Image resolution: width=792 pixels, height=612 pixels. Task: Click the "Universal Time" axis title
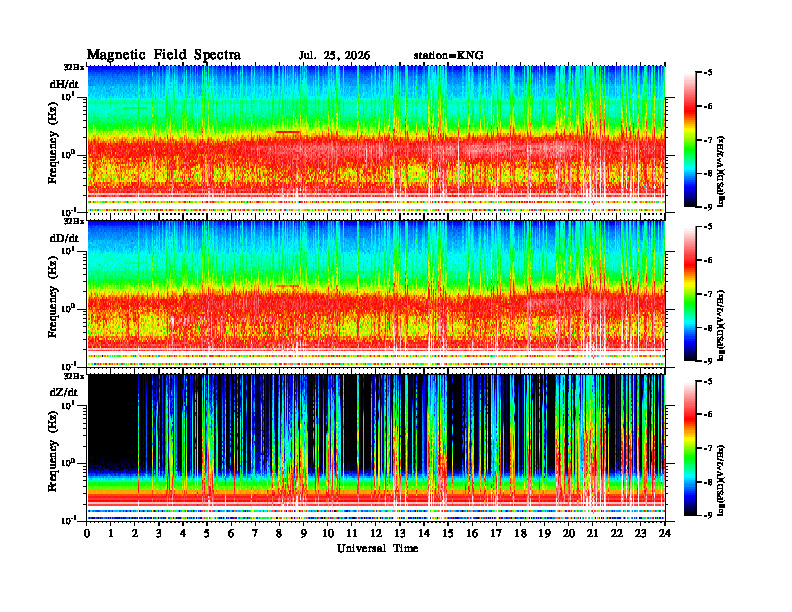click(x=378, y=548)
